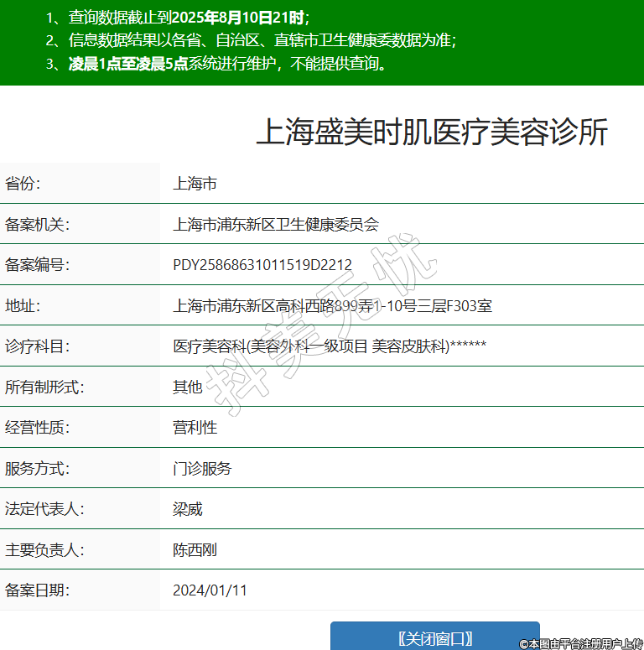644x650 pixels.
Task: Click the 服务方式 value 门诊服务
Action: pos(202,468)
